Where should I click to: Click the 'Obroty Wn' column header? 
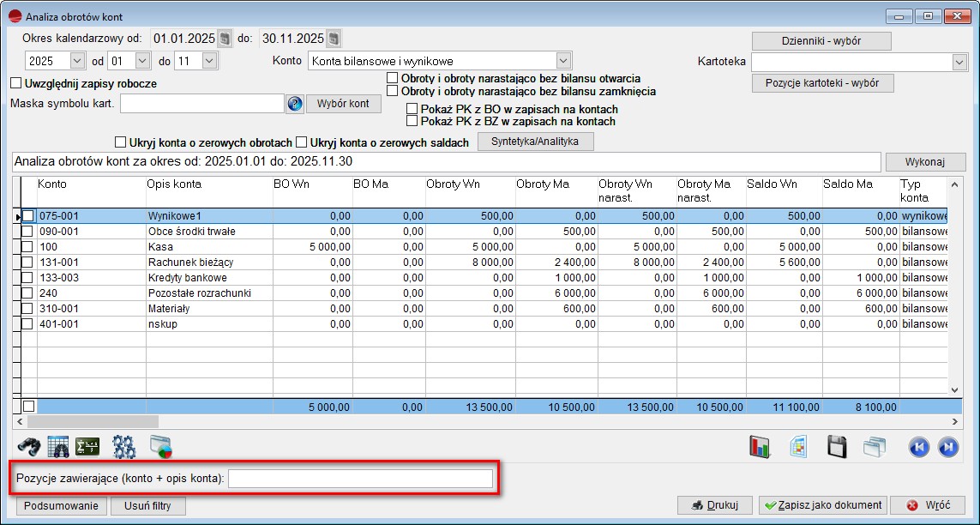[x=470, y=184]
